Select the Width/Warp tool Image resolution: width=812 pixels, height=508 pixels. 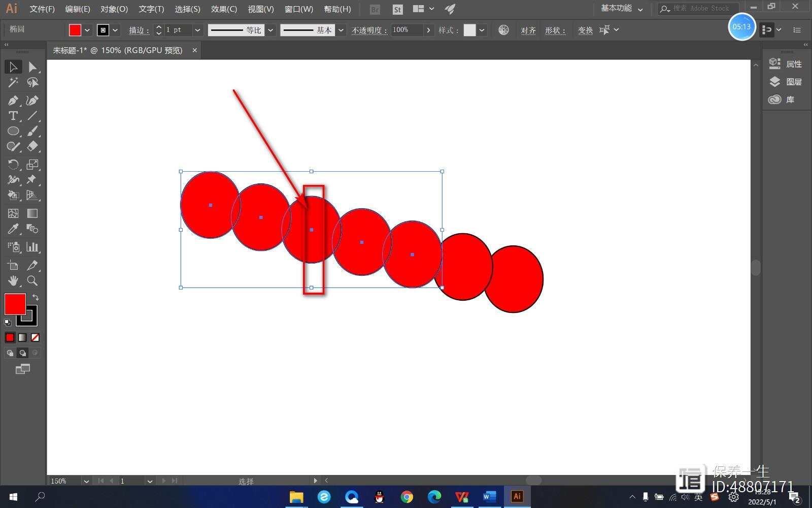13,180
